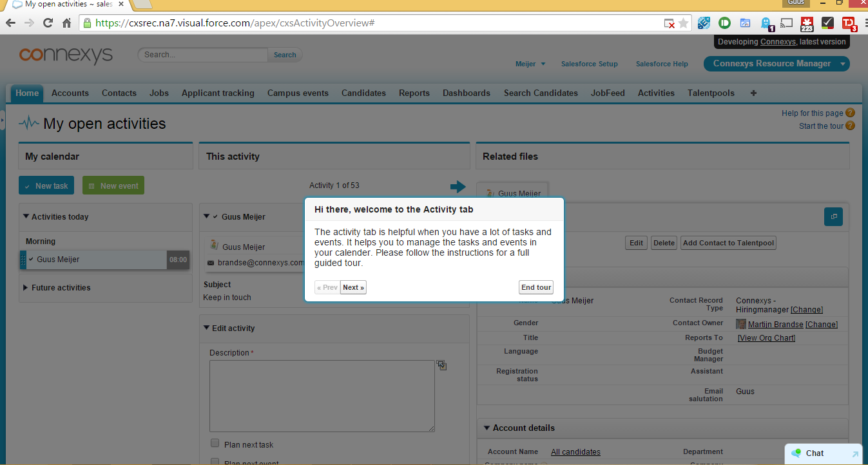Click the black checkmark extension icon
Screen dimensions: 868x465
click(828, 23)
